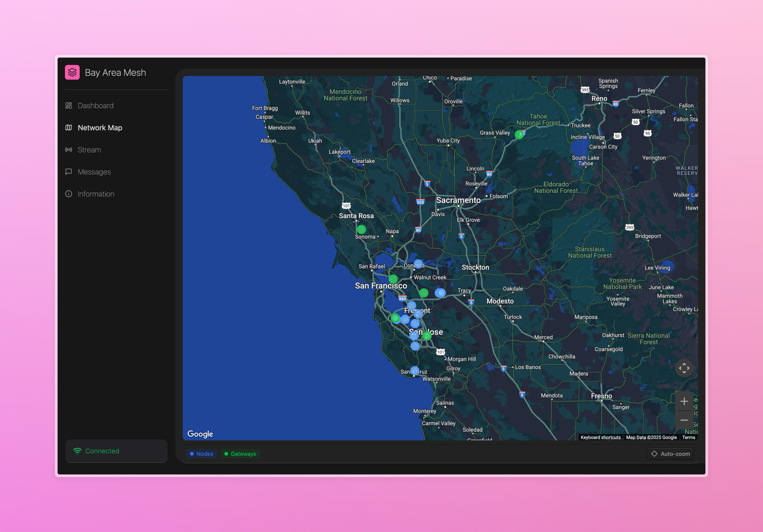Open Messages via the chat bubble icon
763x532 pixels.
pyautogui.click(x=69, y=172)
